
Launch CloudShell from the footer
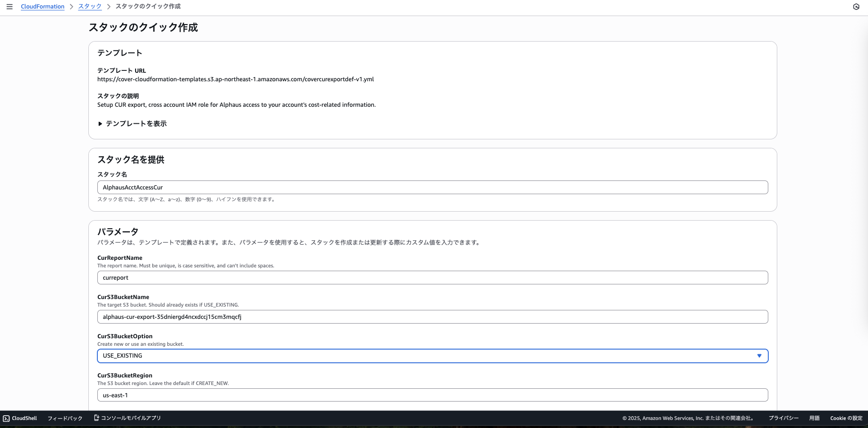20,418
